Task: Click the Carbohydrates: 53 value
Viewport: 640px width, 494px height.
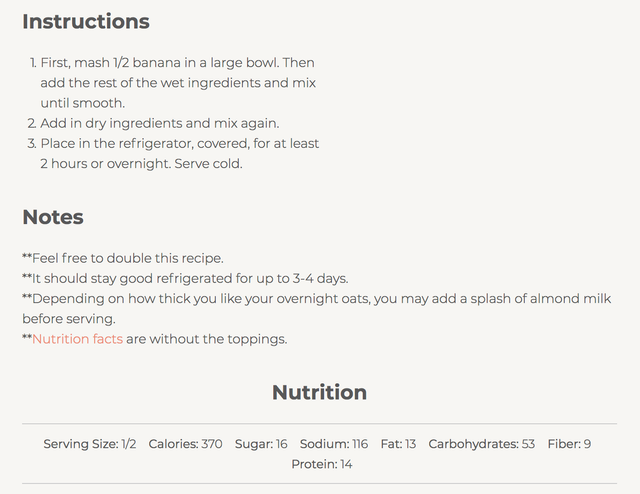Action: 482,444
